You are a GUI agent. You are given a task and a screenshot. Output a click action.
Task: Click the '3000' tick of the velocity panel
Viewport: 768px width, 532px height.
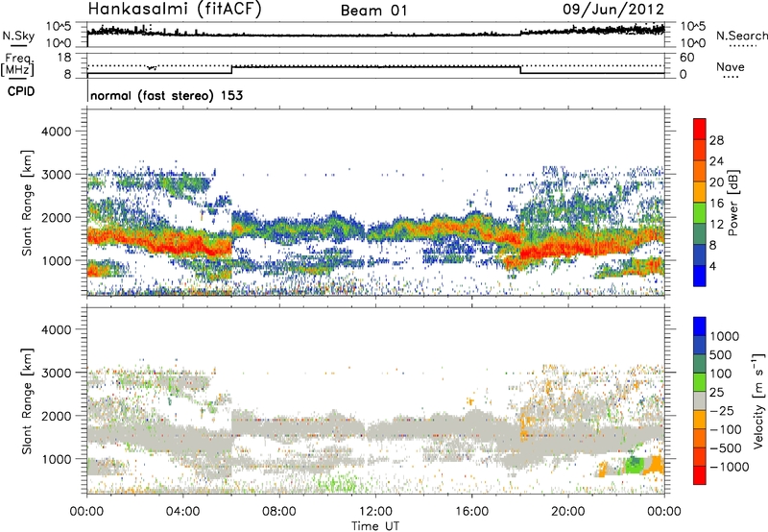pos(56,373)
